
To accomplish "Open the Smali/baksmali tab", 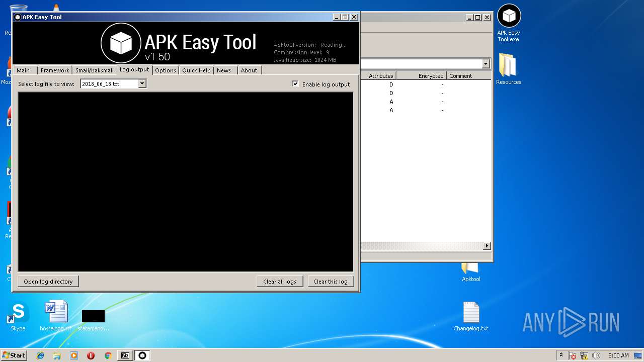I will (x=95, y=70).
